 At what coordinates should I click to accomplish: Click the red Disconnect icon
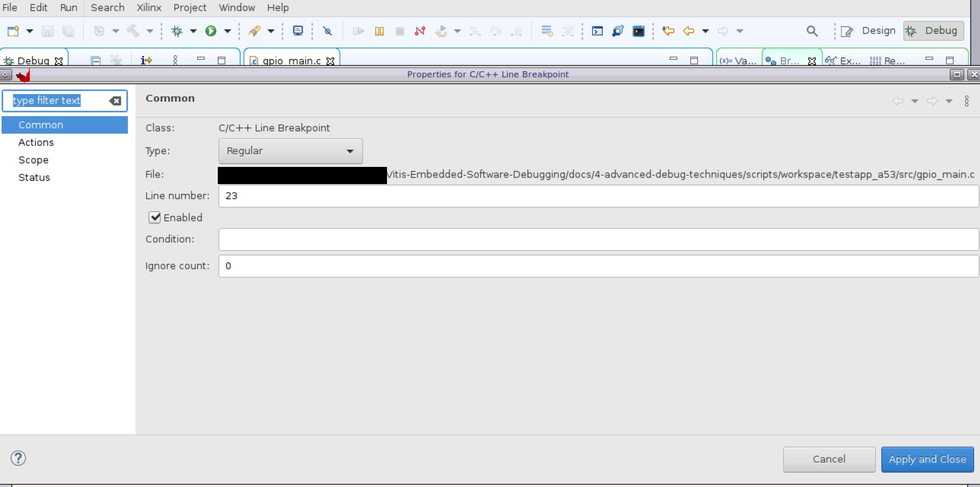click(x=420, y=31)
